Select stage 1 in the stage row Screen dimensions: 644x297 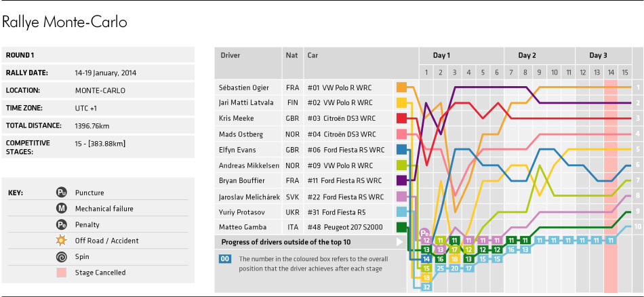point(426,73)
